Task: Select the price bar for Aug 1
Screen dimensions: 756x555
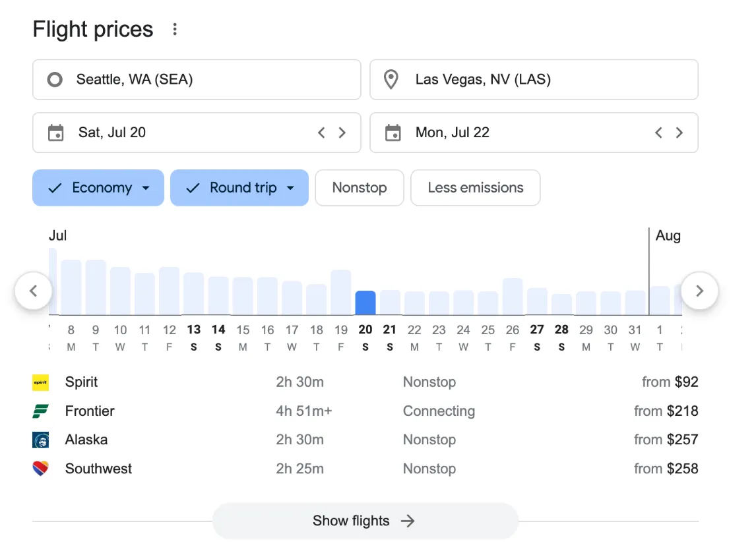Action: 660,301
